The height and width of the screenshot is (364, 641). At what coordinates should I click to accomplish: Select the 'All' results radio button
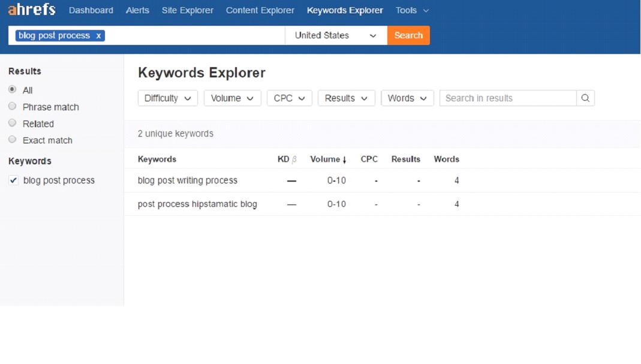13,90
